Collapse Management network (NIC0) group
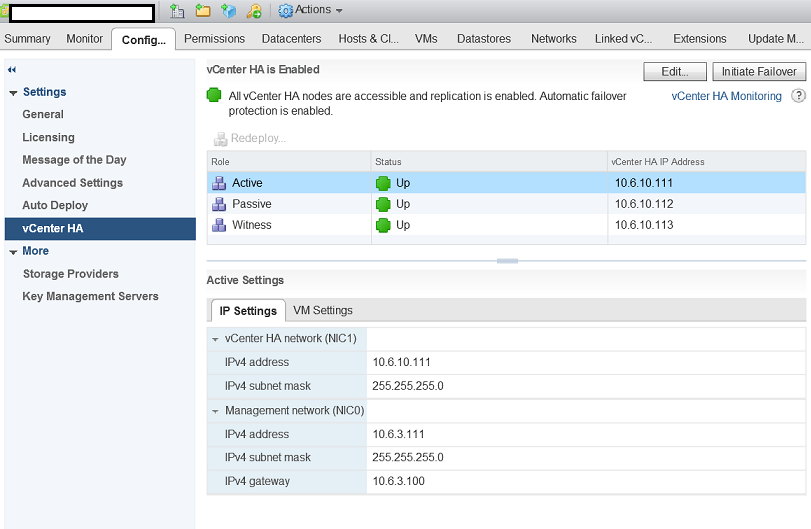 pyautogui.click(x=215, y=411)
